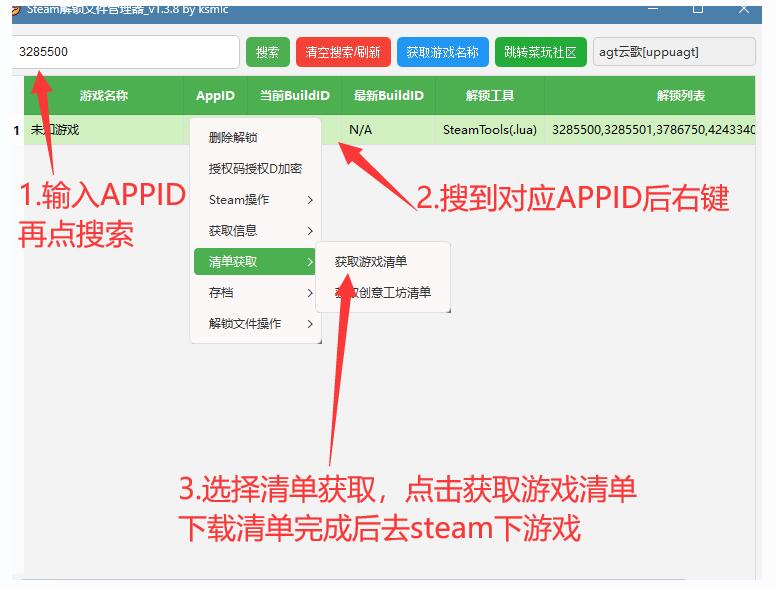This screenshot has height=590, width=776.
Task: Expand the arrow beside Steam操作
Action: tap(310, 200)
